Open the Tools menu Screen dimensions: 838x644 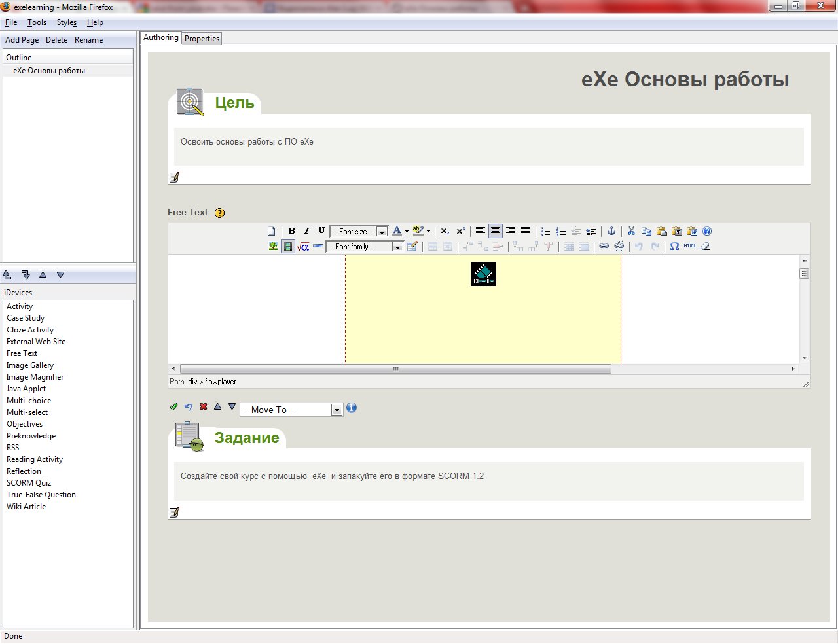[37, 22]
